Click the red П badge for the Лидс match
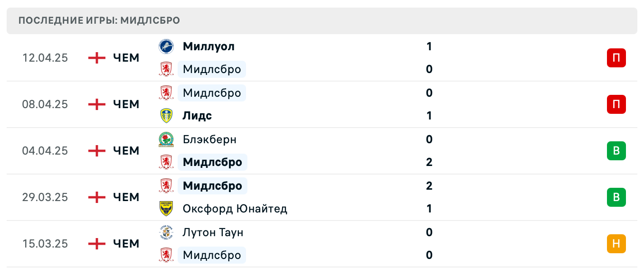Viewport: 644px width, 276px height. [616, 104]
